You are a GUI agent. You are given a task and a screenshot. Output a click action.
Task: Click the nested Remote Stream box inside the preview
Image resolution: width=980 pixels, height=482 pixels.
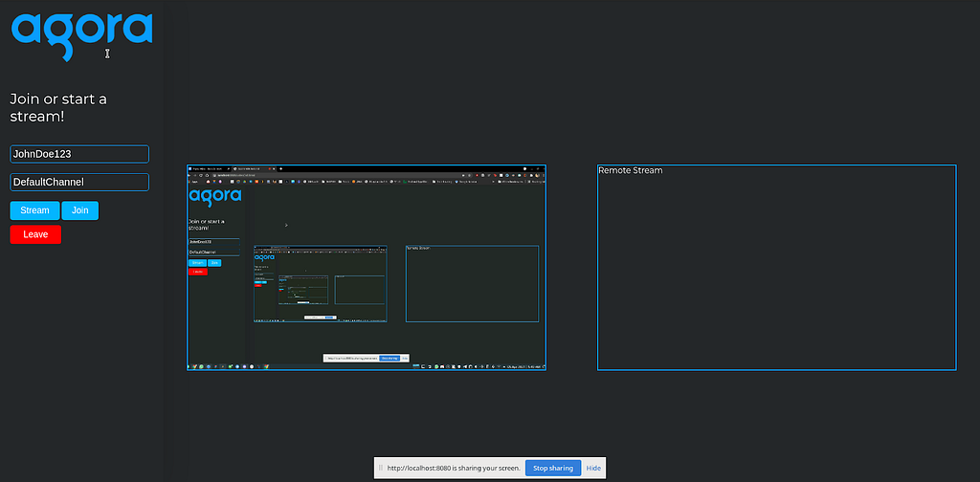pyautogui.click(x=472, y=283)
